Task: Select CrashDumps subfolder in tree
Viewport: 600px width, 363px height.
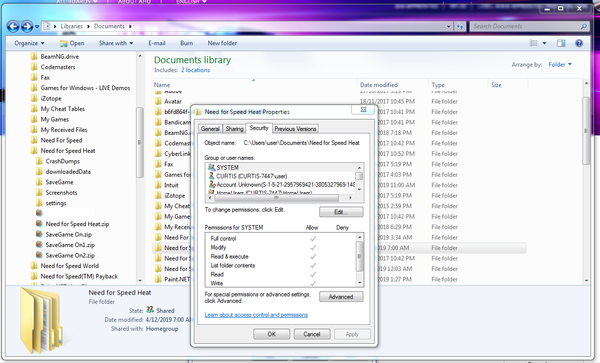Action: 63,161
